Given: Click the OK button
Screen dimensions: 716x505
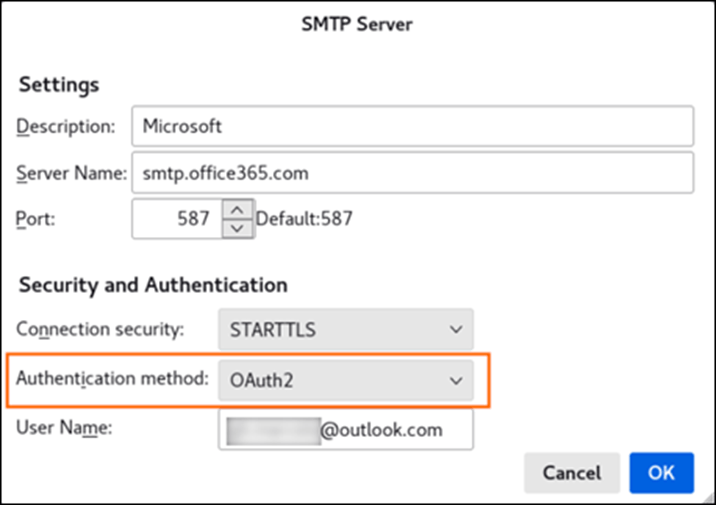Looking at the screenshot, I should point(661,473).
